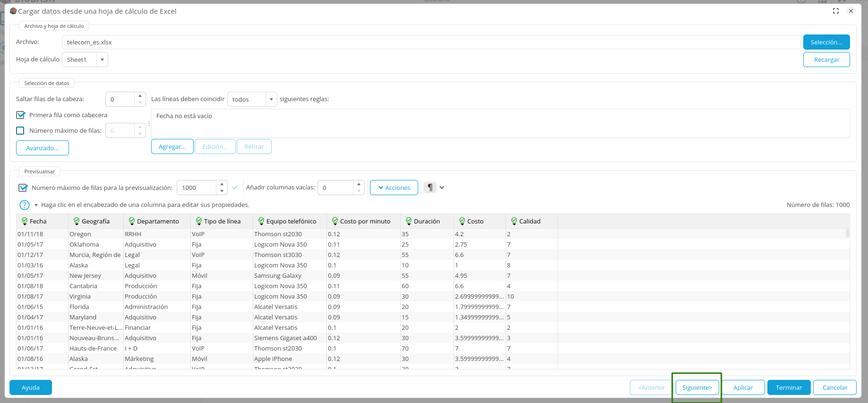The height and width of the screenshot is (403, 868).
Task: Click the Geografía column header icon
Action: 77,221
